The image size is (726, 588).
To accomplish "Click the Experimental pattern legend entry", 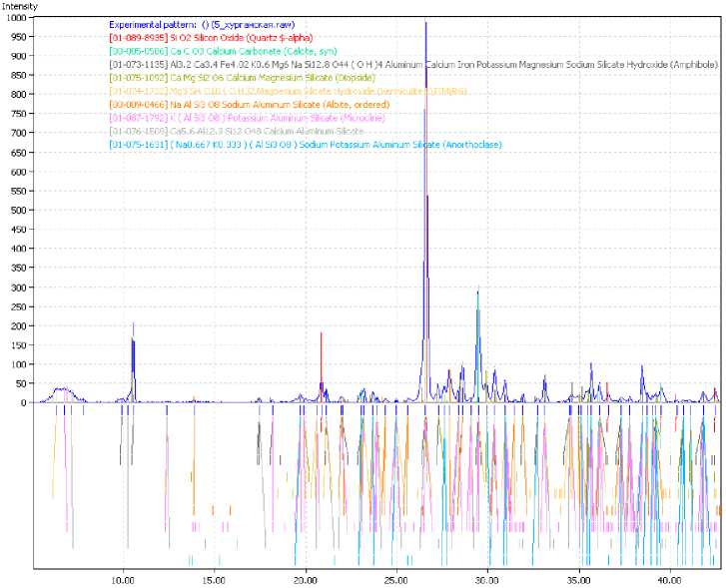I will point(202,25).
